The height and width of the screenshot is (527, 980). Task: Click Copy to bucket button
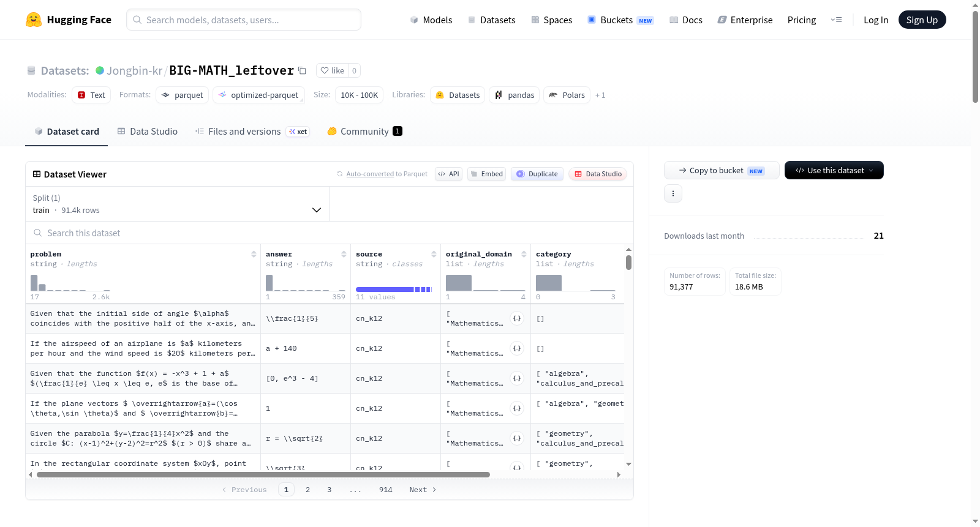pyautogui.click(x=722, y=170)
